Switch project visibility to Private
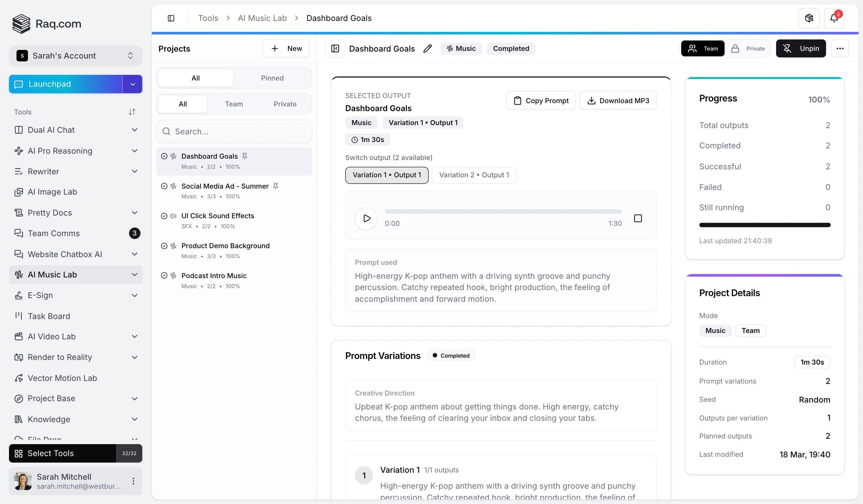Viewport: 863px width, 504px height. point(748,49)
